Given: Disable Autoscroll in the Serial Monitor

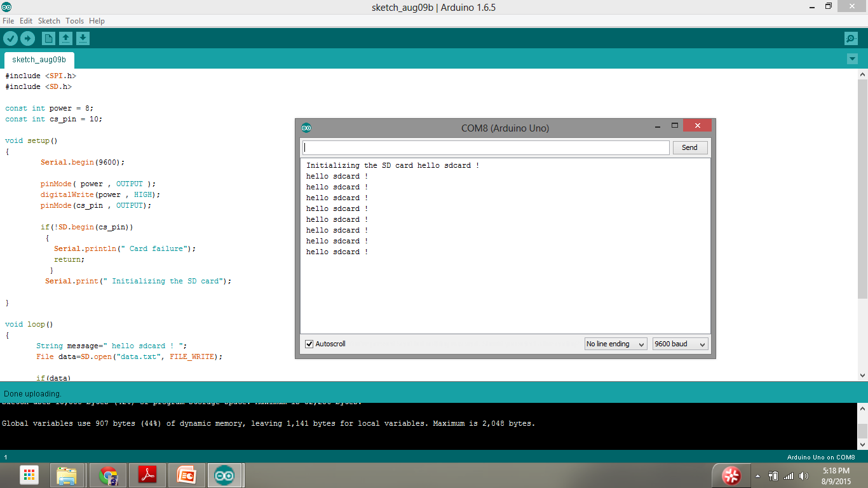Looking at the screenshot, I should [x=309, y=344].
